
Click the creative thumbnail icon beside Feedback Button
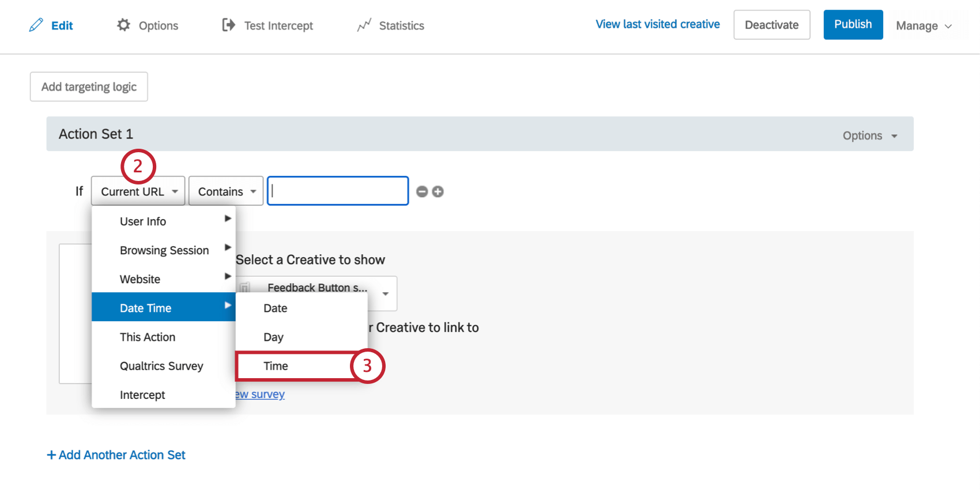coord(246,287)
